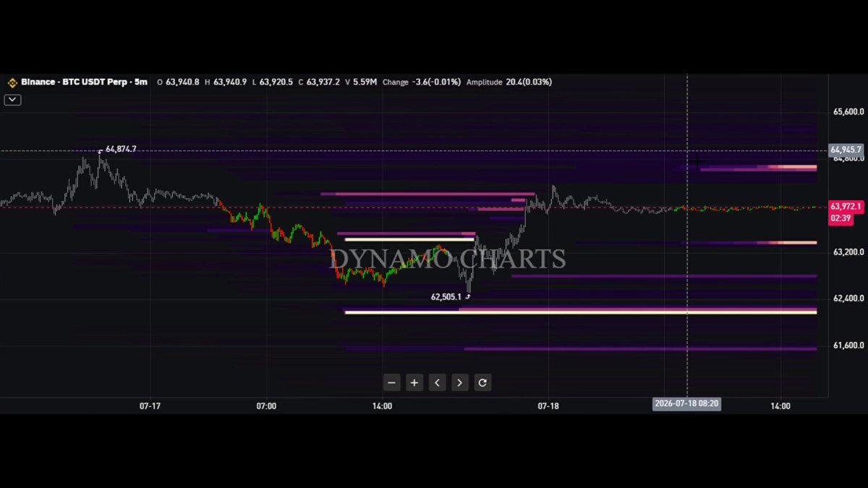The height and width of the screenshot is (488, 868).
Task: Click the current price tag 63,972.1
Action: (846, 207)
